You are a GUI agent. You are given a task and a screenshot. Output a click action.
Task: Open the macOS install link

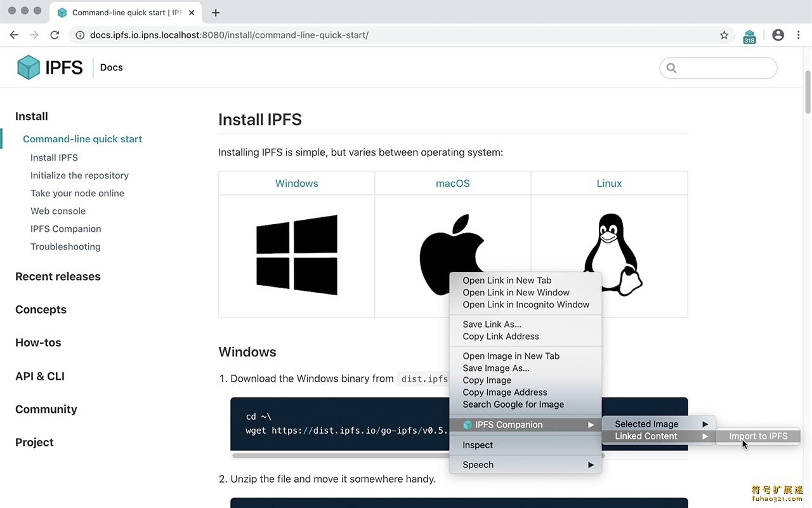(453, 183)
